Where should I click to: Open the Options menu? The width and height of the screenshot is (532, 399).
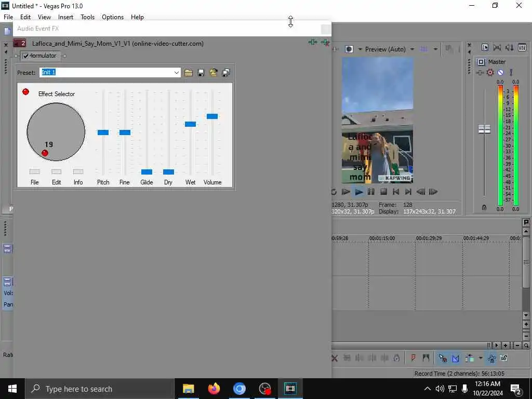(113, 17)
